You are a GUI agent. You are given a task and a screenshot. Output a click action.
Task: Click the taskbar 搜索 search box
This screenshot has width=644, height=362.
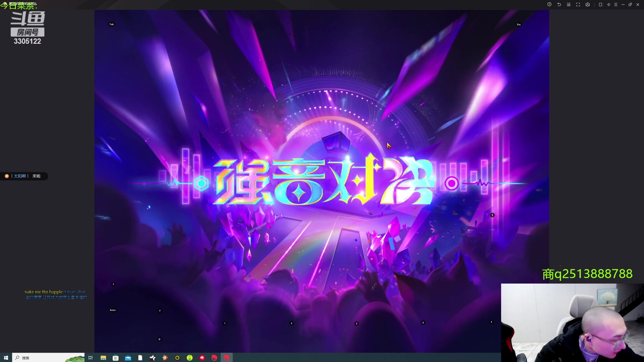coord(48,358)
